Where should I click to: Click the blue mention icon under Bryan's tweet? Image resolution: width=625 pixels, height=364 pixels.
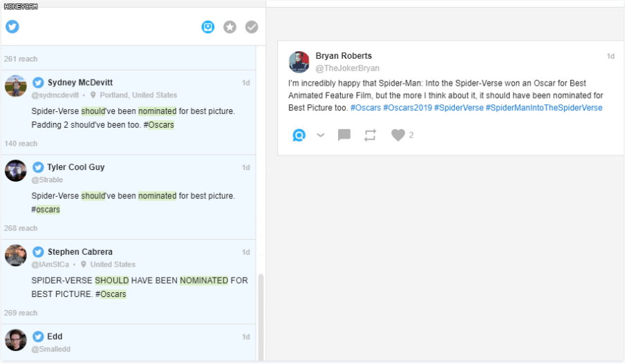pos(299,135)
